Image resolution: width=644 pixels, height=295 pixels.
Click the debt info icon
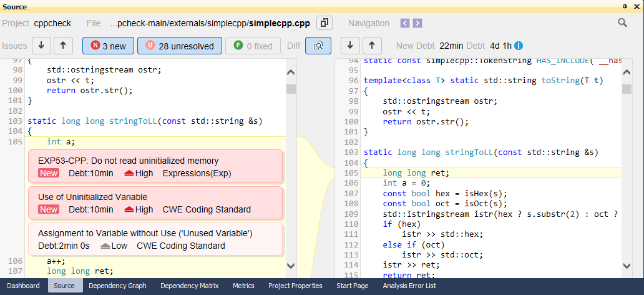pyautogui.click(x=519, y=46)
